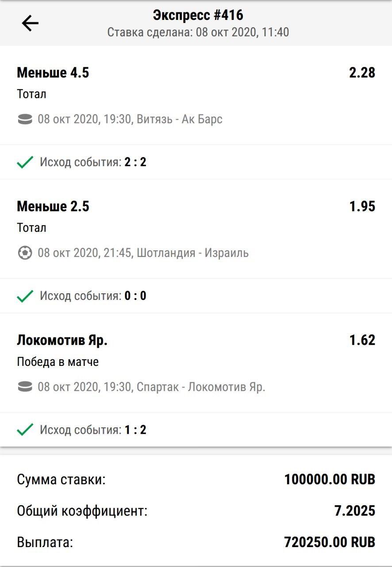Open the Экспресс #416 title
392x567 pixels.
tap(198, 16)
